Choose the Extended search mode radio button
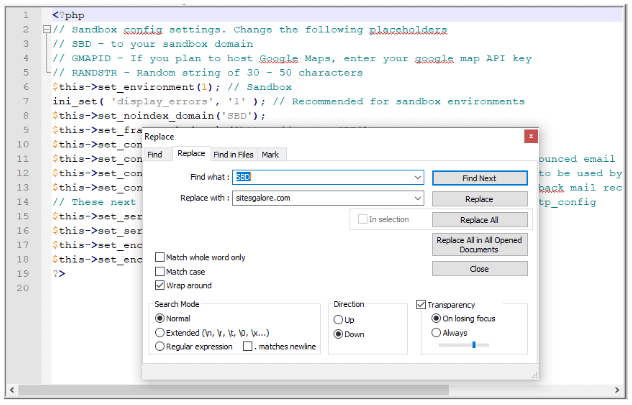The height and width of the screenshot is (405, 632). coord(160,332)
